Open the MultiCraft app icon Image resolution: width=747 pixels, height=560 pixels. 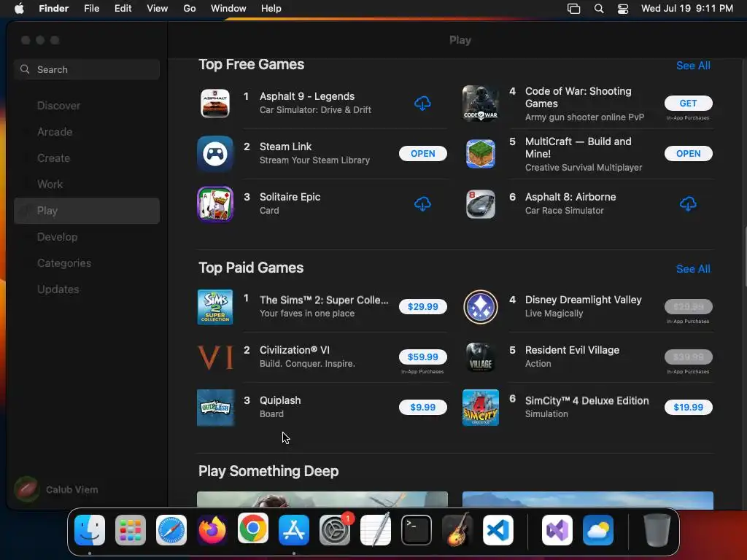(481, 154)
